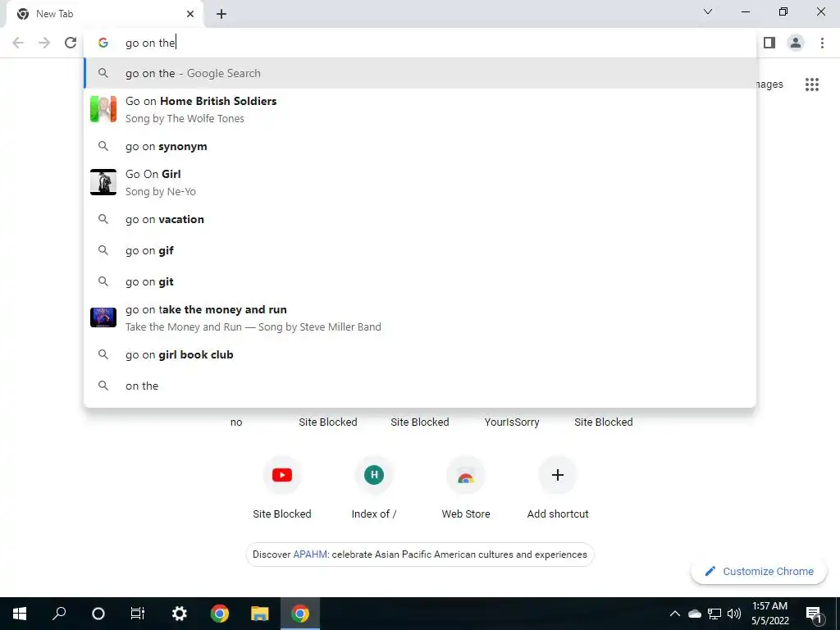Open File Explorer from taskbar

(x=260, y=614)
